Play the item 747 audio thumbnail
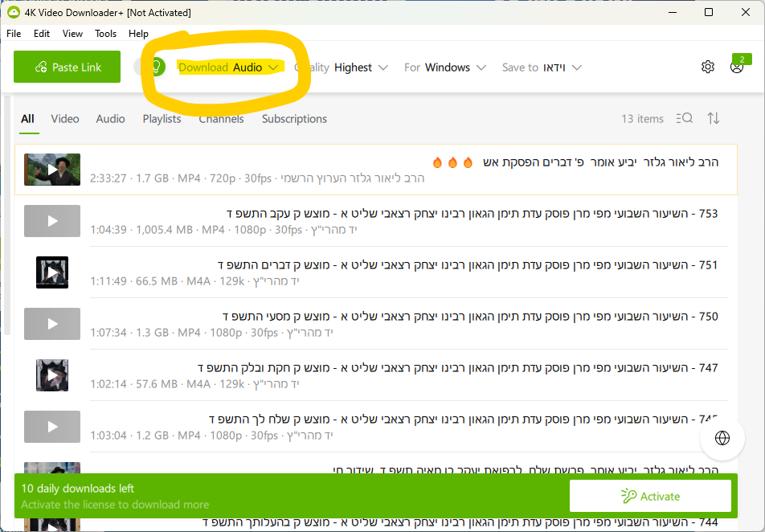765x532 pixels. click(52, 375)
